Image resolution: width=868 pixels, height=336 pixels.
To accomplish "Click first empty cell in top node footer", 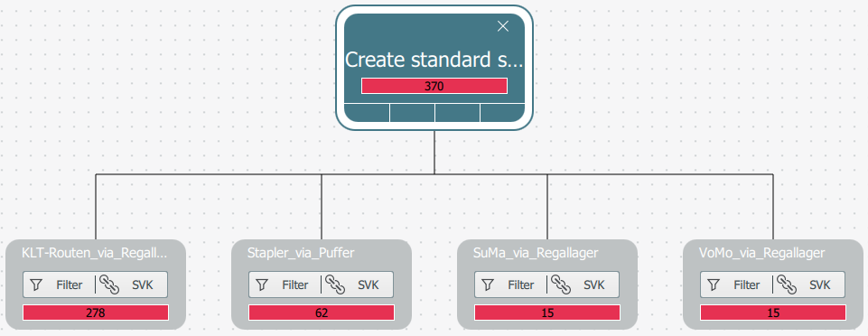I will tap(367, 112).
